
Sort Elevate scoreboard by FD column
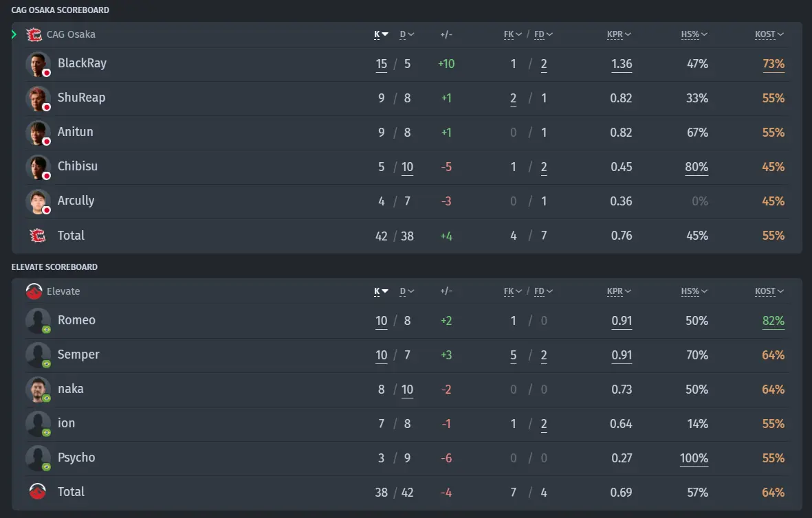[543, 291]
